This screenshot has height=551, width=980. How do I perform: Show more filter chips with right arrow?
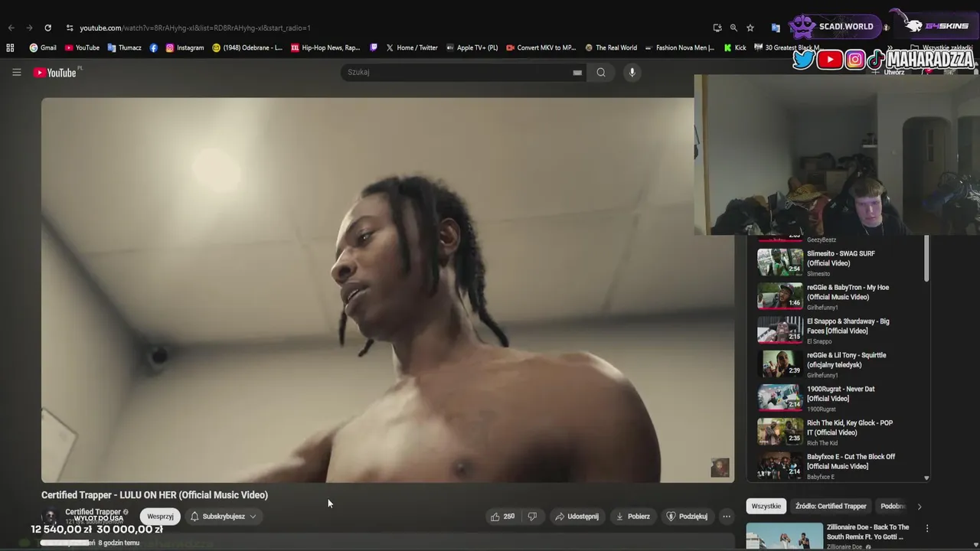point(920,506)
